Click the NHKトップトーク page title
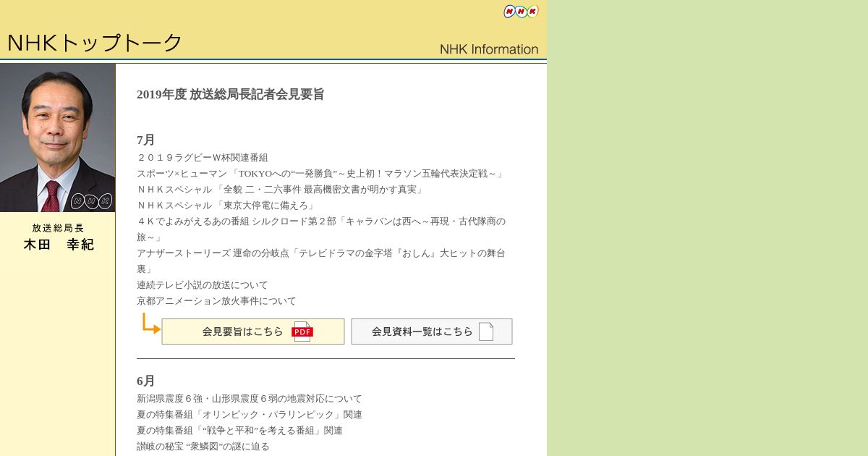Screen dimensions: 868x456 click(95, 43)
